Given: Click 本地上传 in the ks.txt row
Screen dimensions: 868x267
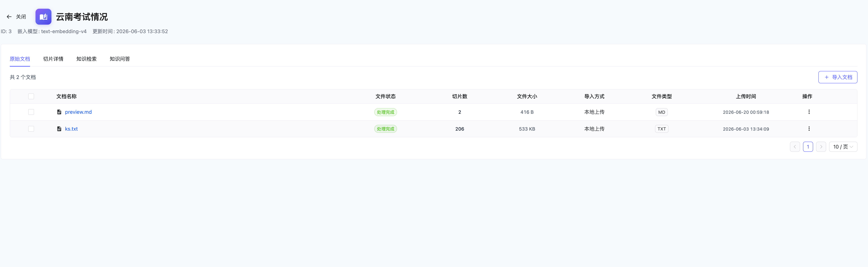Looking at the screenshot, I should coord(594,129).
